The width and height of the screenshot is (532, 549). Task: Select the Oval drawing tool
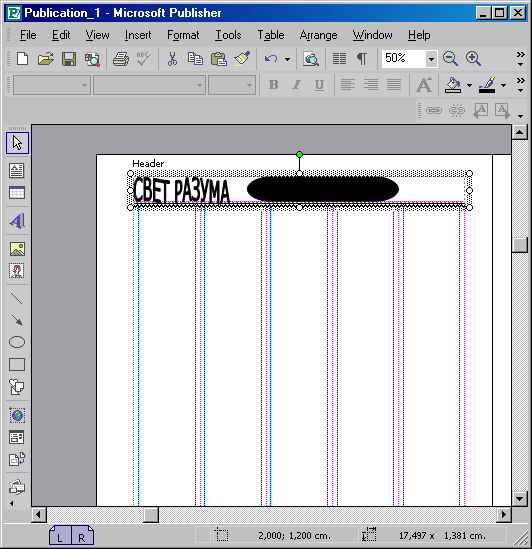click(x=17, y=342)
